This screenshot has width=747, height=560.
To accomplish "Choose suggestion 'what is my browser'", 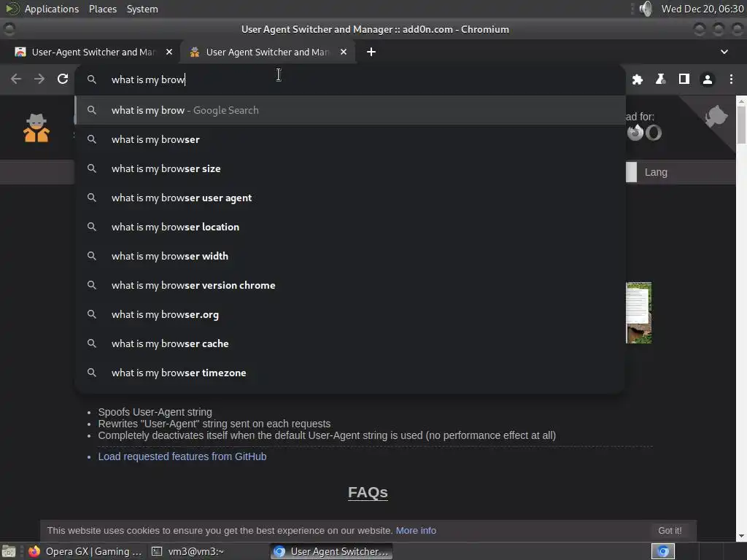I will click(350, 139).
